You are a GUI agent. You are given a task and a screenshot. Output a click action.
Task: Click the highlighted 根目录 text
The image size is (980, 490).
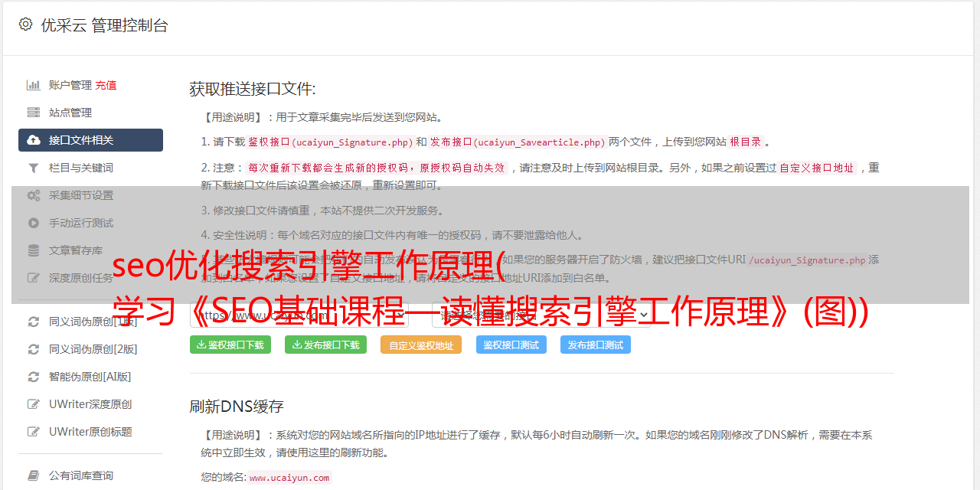[745, 142]
